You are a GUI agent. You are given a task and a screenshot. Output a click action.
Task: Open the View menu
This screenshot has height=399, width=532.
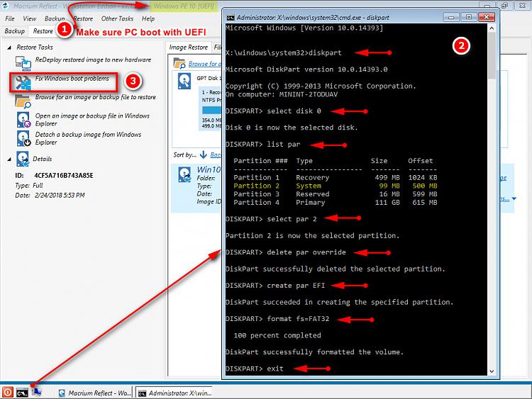click(30, 18)
